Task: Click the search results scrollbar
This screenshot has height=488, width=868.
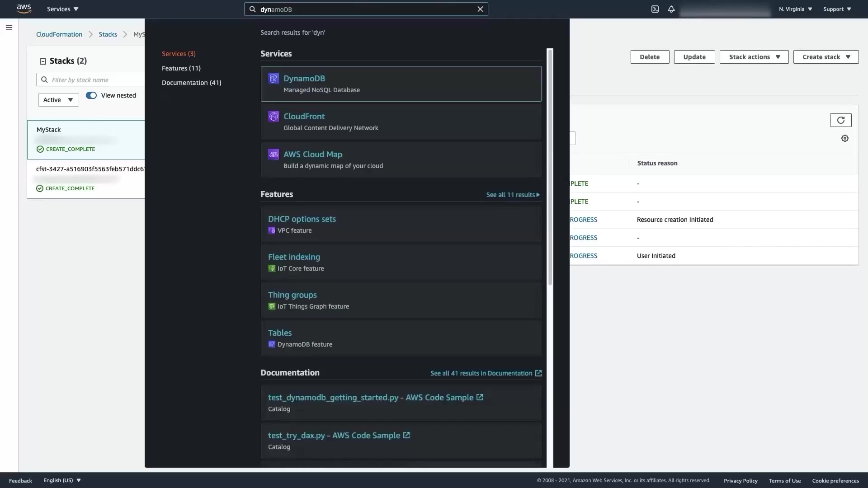Action: click(x=550, y=167)
